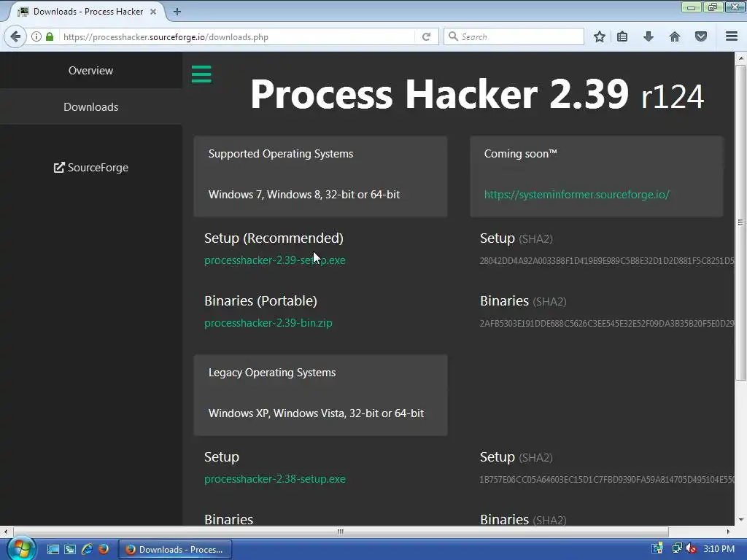Select the Downloads - Proces... taskbar button
Screen dimensions: 747x560
[175, 549]
